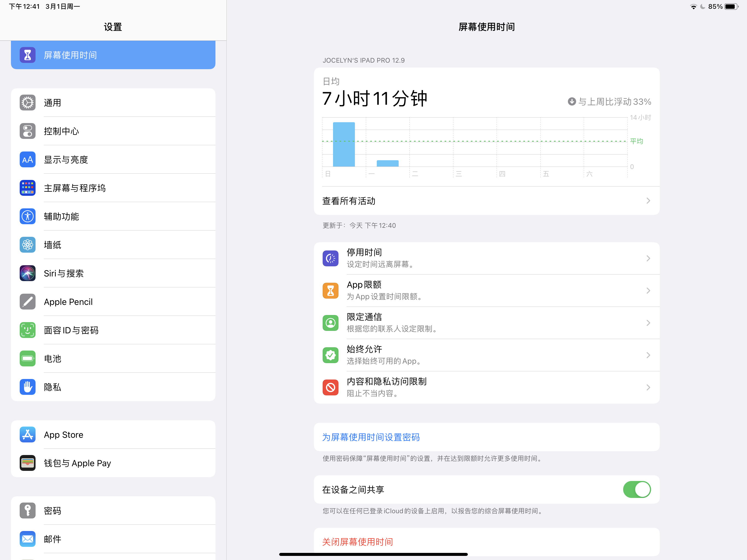Open the Apple Pencil settings icon
The image size is (747, 560).
(27, 302)
